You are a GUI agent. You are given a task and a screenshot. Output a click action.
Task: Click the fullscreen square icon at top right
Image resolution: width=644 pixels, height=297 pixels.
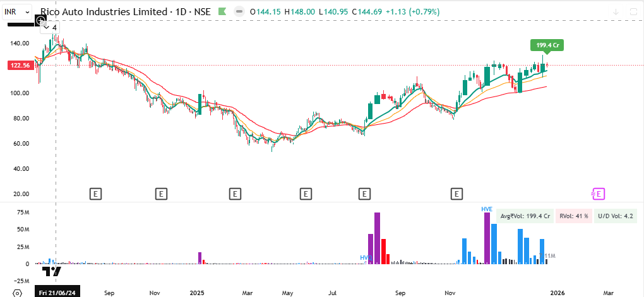point(633,12)
